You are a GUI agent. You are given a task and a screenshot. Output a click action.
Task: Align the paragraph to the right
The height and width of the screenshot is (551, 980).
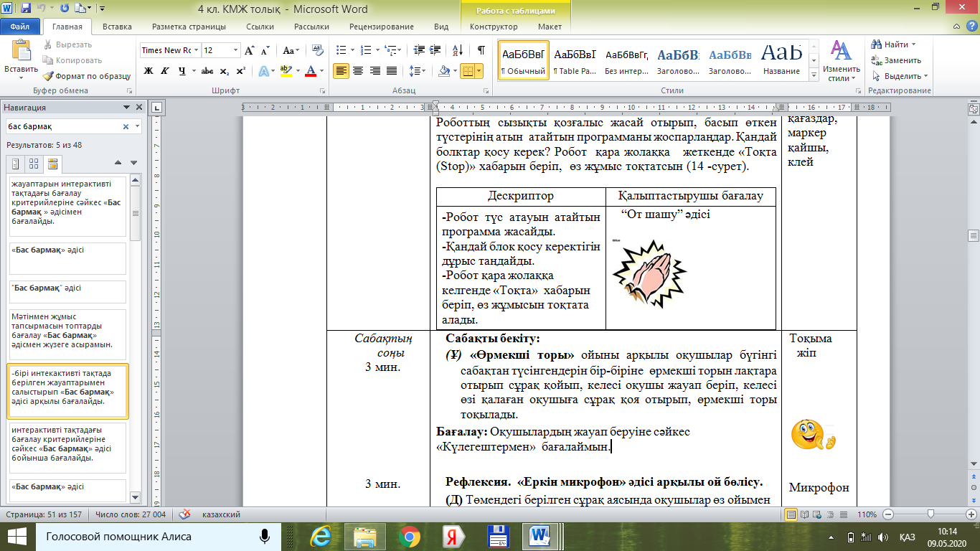tap(374, 71)
